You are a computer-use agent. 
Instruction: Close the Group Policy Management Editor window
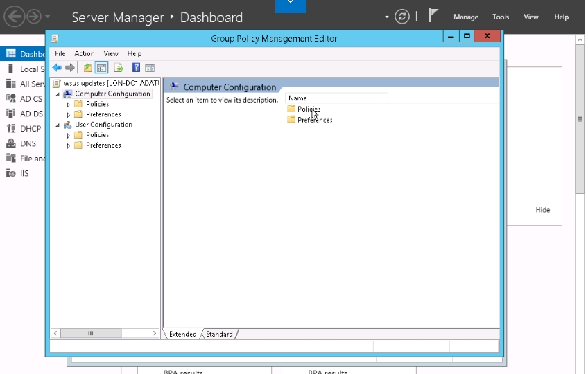coord(487,36)
